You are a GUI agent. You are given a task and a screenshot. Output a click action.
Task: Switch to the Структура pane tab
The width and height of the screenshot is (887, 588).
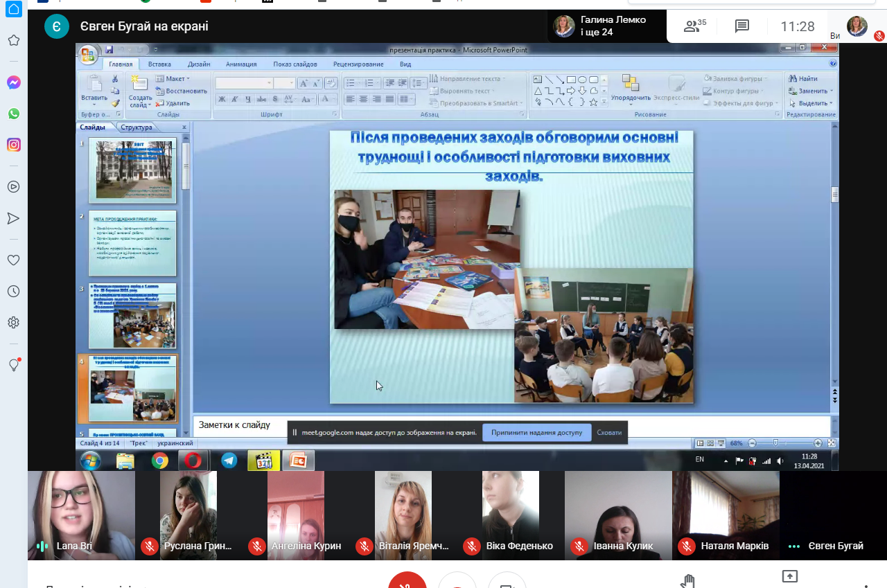point(136,127)
